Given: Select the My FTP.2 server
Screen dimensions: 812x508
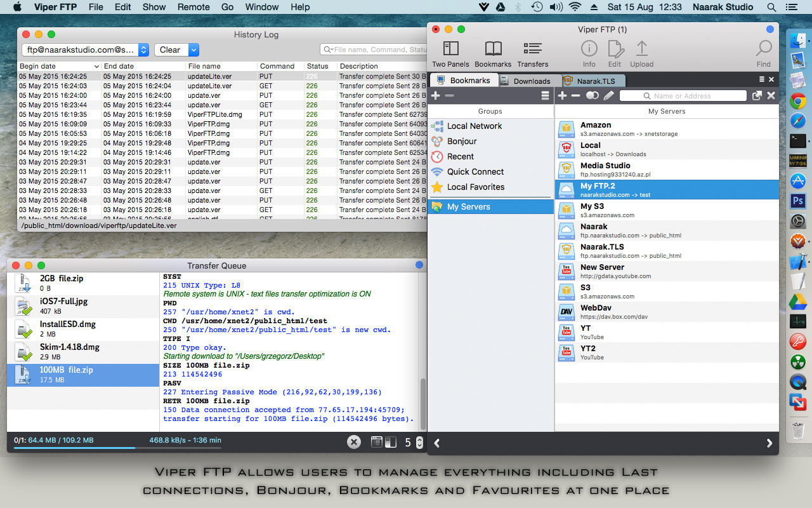Looking at the screenshot, I should click(667, 190).
